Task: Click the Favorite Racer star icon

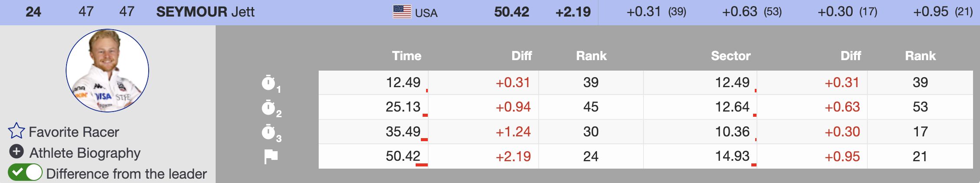Action: pyautogui.click(x=17, y=131)
